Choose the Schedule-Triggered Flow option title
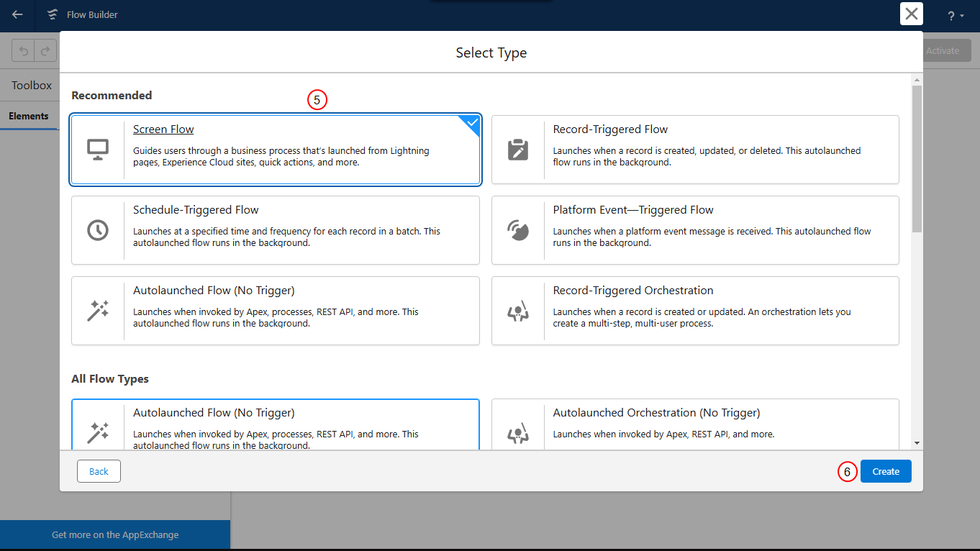980x551 pixels. (x=196, y=210)
